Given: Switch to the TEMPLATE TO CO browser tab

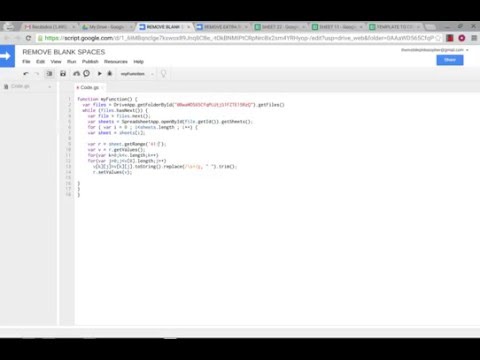Looking at the screenshot, I should coord(395,27).
